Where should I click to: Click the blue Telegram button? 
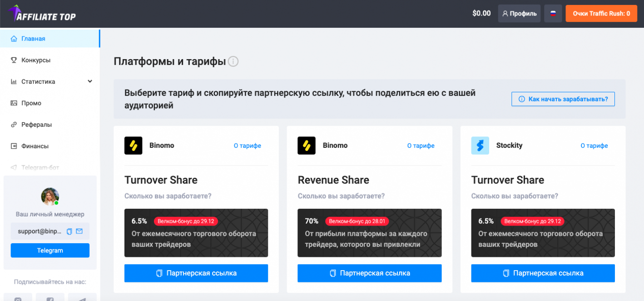coord(50,251)
